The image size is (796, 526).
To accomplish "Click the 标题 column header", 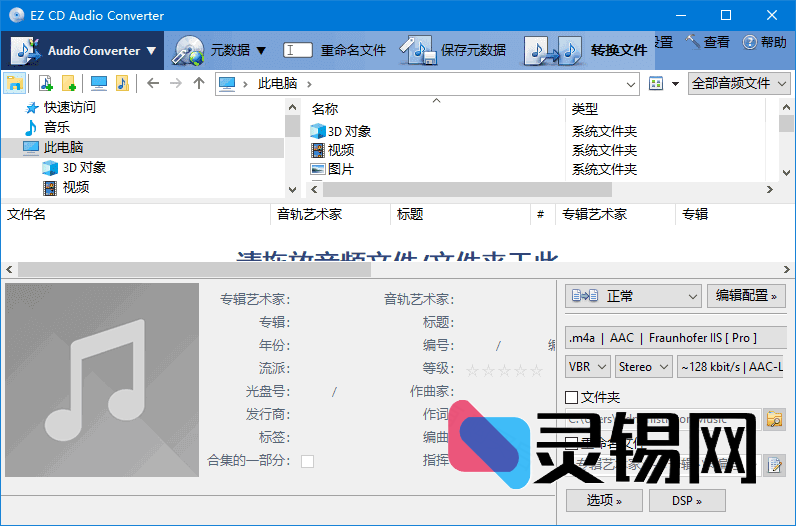I will tap(410, 214).
